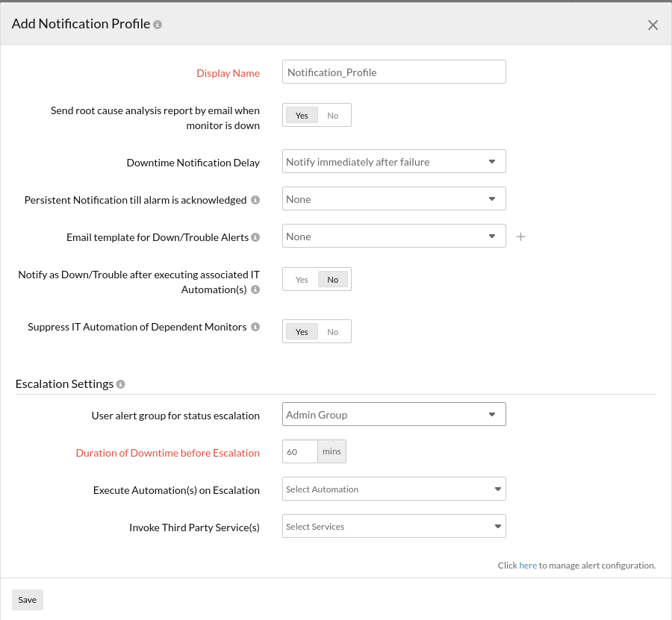View info for Suppress IT Automation of Dependent Monitors
The height and width of the screenshot is (620, 672).
tap(255, 327)
